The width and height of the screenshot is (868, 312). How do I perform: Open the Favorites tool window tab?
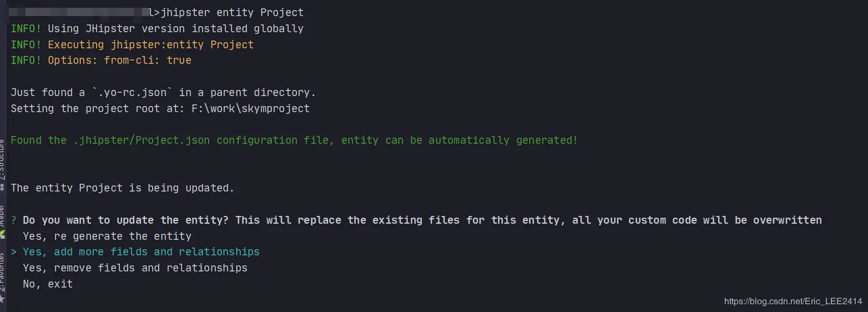pos(2,272)
